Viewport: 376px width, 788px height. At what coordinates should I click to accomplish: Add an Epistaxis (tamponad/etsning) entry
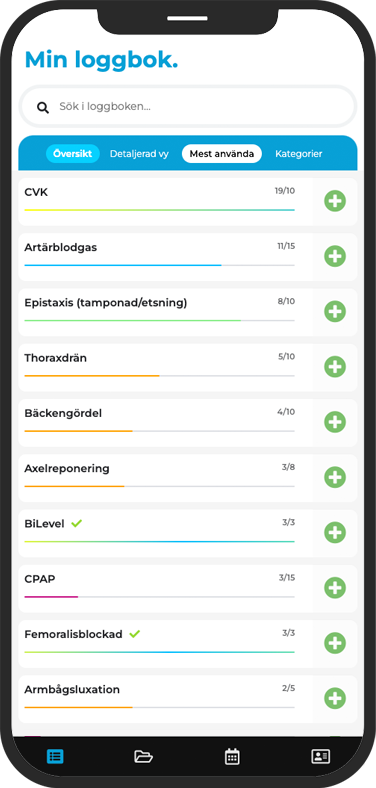click(335, 312)
